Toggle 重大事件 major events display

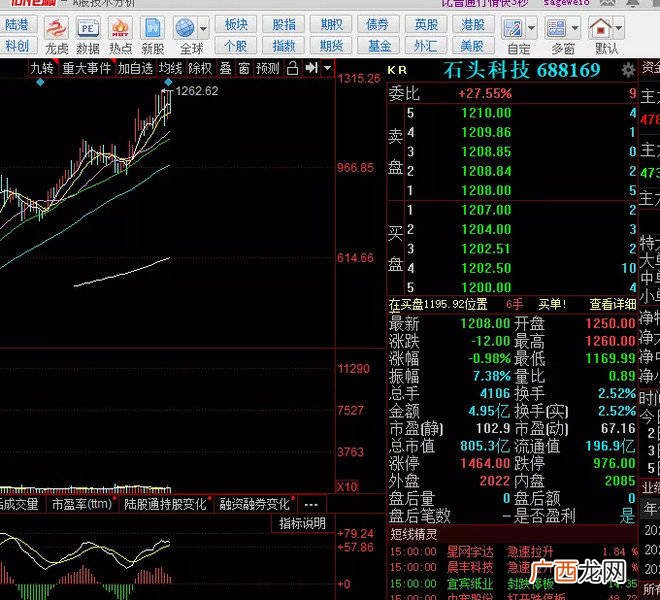(87, 68)
